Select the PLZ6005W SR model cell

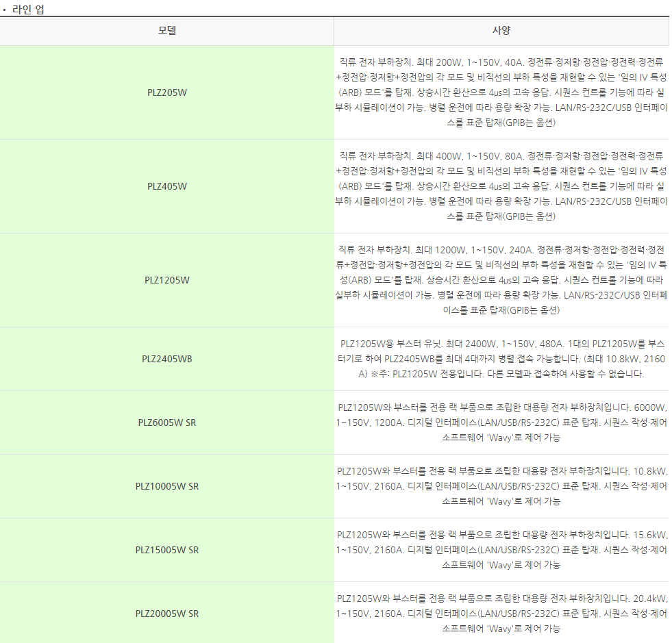[166, 423]
